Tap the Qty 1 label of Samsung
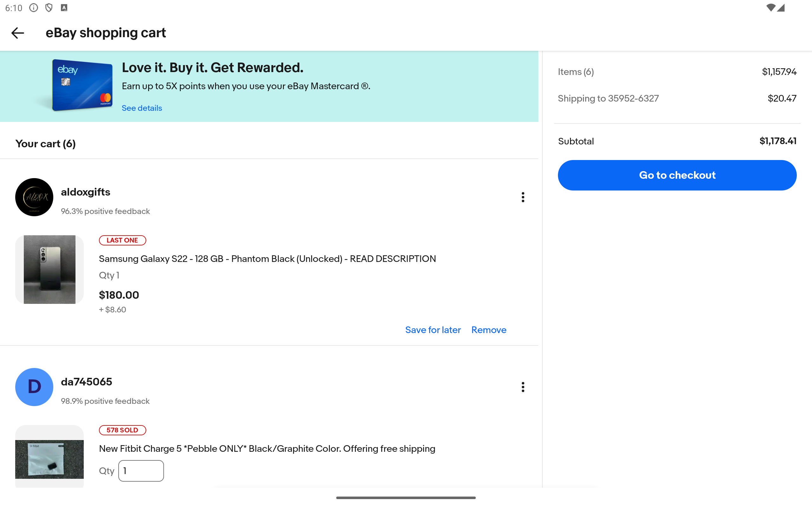 109,276
